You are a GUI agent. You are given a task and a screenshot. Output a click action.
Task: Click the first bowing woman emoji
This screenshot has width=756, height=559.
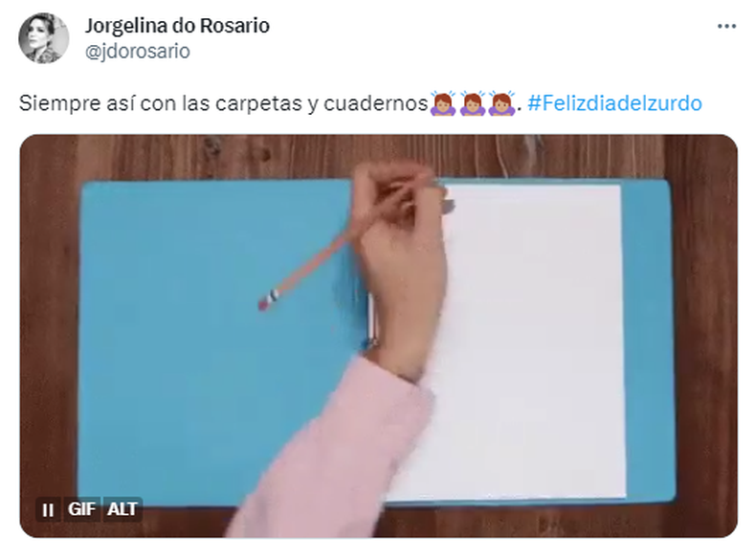(x=443, y=103)
